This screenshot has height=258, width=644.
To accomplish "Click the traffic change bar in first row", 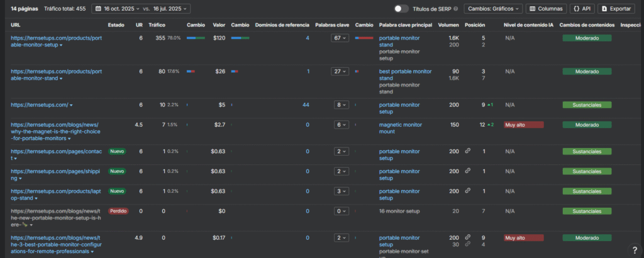I will [196, 38].
